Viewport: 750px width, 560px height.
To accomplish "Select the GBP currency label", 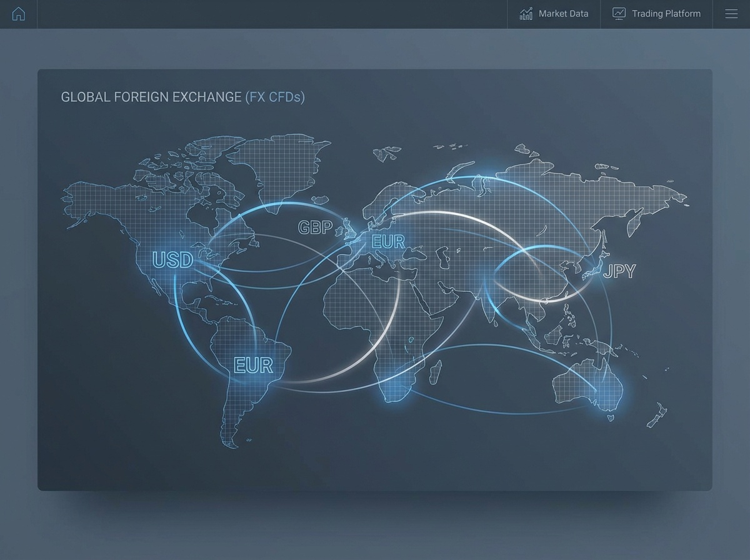I will pyautogui.click(x=316, y=227).
